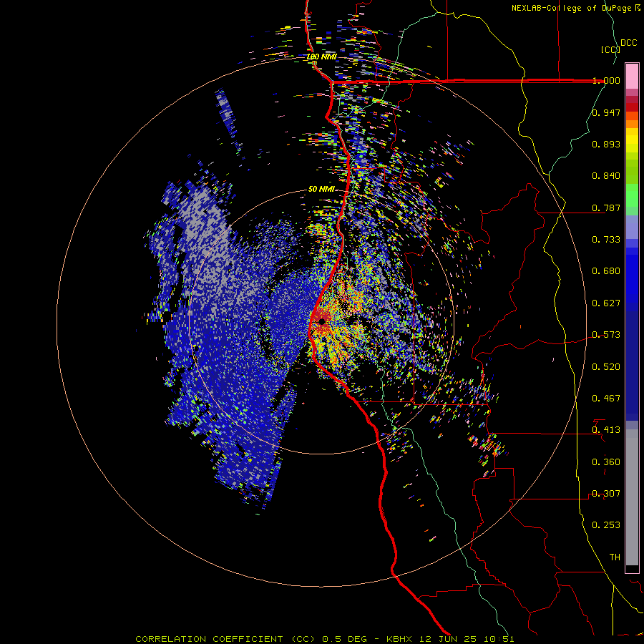This screenshot has height=644, width=644.
Task: Click the 0.947 color scale value
Action: (606, 112)
